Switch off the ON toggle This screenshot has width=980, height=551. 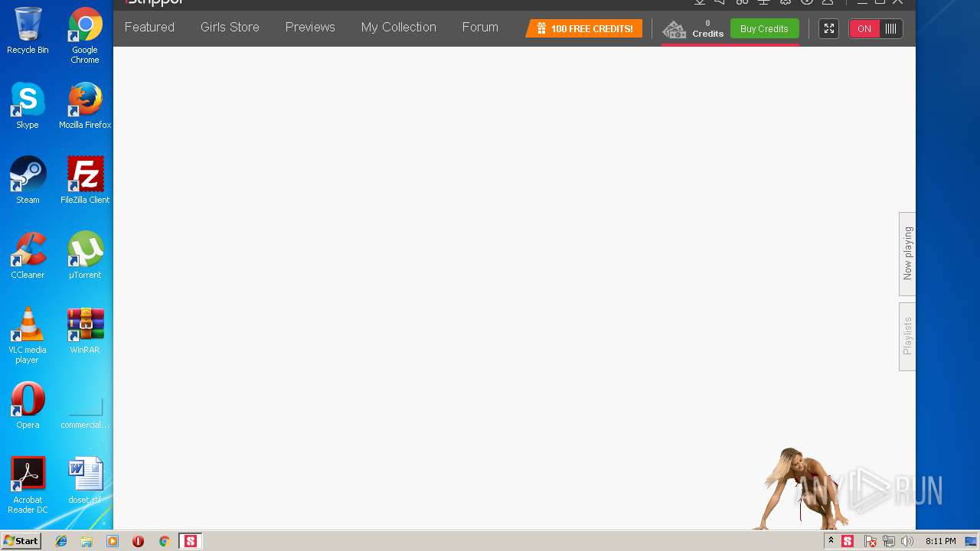coord(876,28)
